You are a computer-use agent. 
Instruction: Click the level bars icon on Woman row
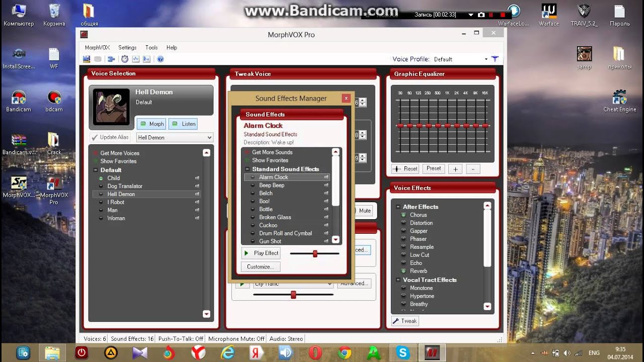pyautogui.click(x=197, y=218)
